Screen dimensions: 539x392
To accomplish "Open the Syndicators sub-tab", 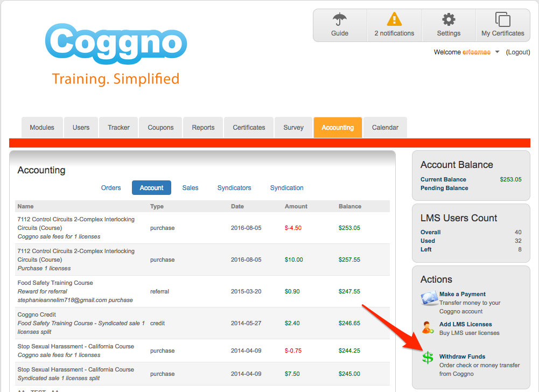I will [x=234, y=188].
